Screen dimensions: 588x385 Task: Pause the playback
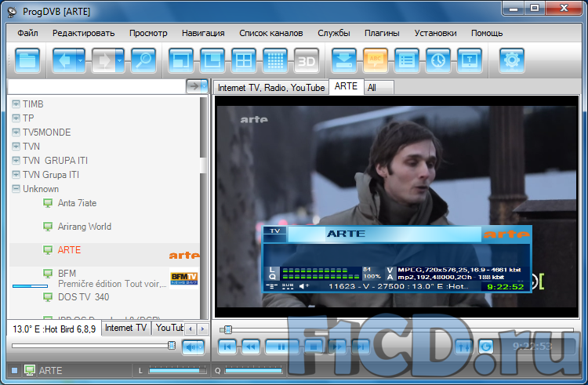[x=281, y=347]
